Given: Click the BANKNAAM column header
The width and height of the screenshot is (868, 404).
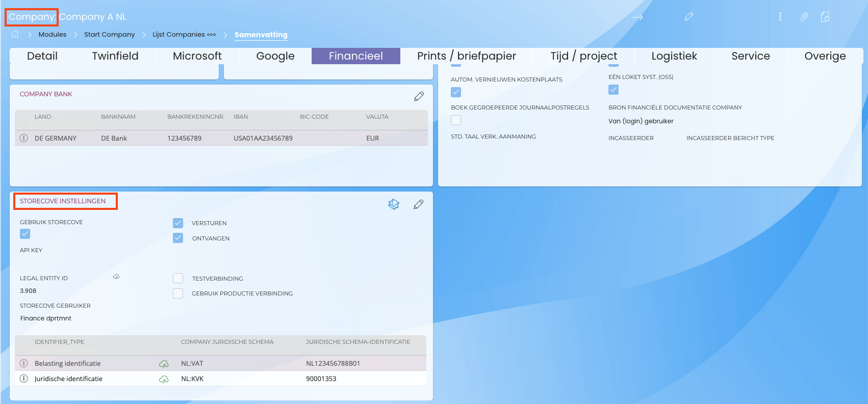Looking at the screenshot, I should [118, 117].
